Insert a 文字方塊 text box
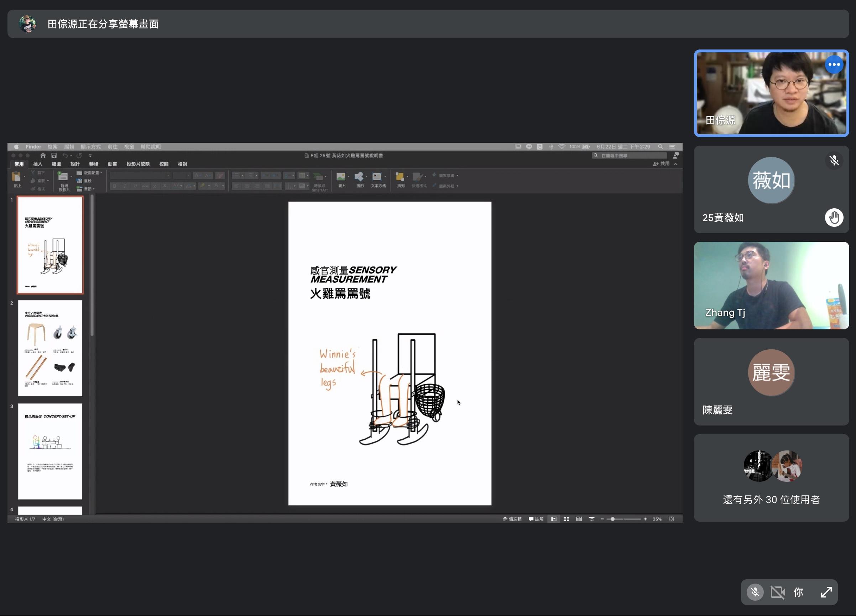The image size is (856, 616). click(x=377, y=177)
